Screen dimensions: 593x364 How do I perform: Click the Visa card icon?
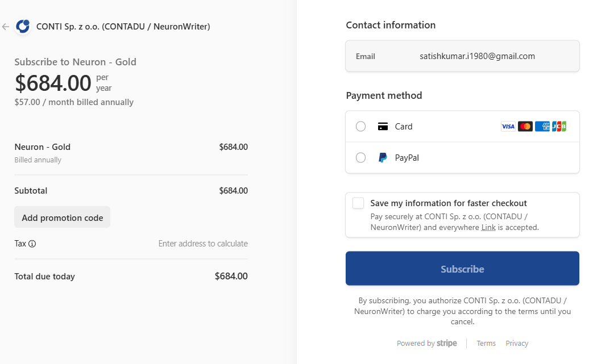point(508,126)
